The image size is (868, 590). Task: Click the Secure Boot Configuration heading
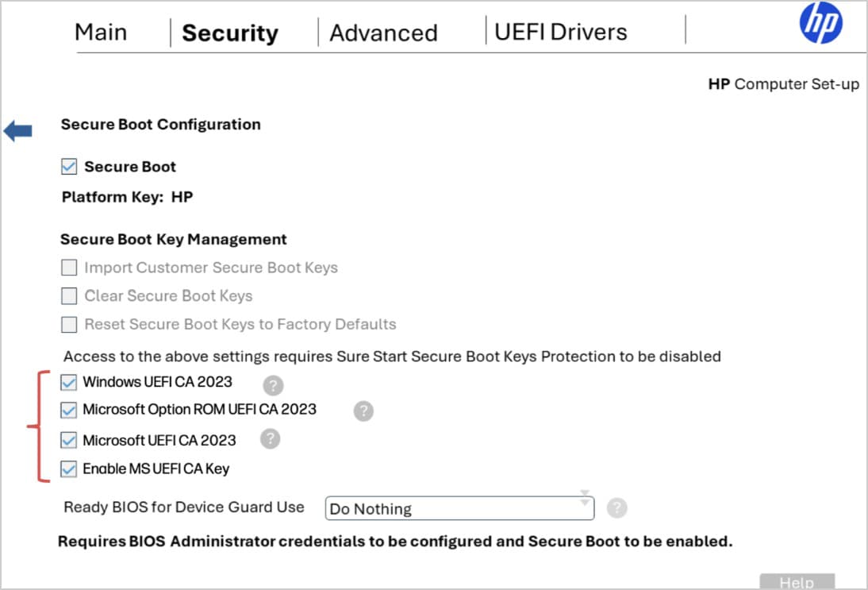click(x=160, y=124)
